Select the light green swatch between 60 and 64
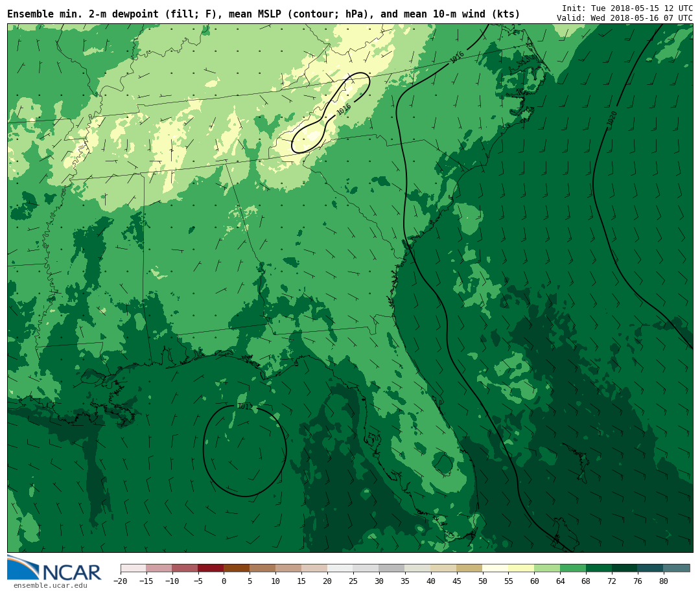Viewport: 700px width, 593px height. [547, 568]
